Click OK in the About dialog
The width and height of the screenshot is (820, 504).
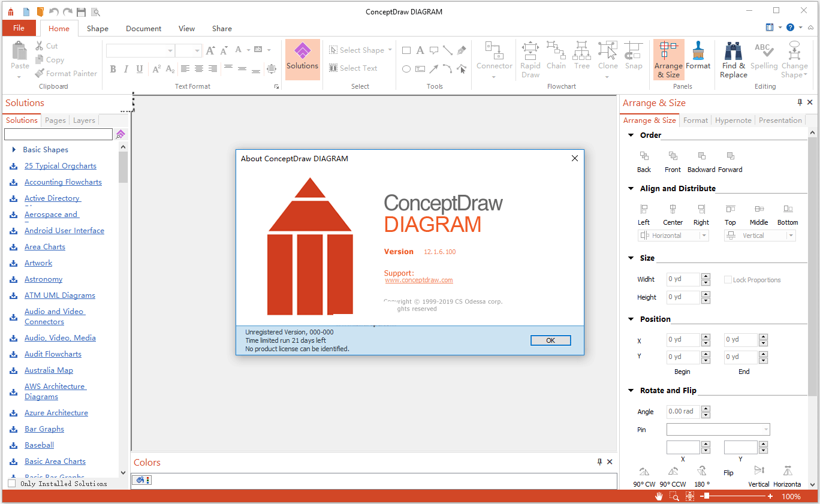pyautogui.click(x=550, y=340)
